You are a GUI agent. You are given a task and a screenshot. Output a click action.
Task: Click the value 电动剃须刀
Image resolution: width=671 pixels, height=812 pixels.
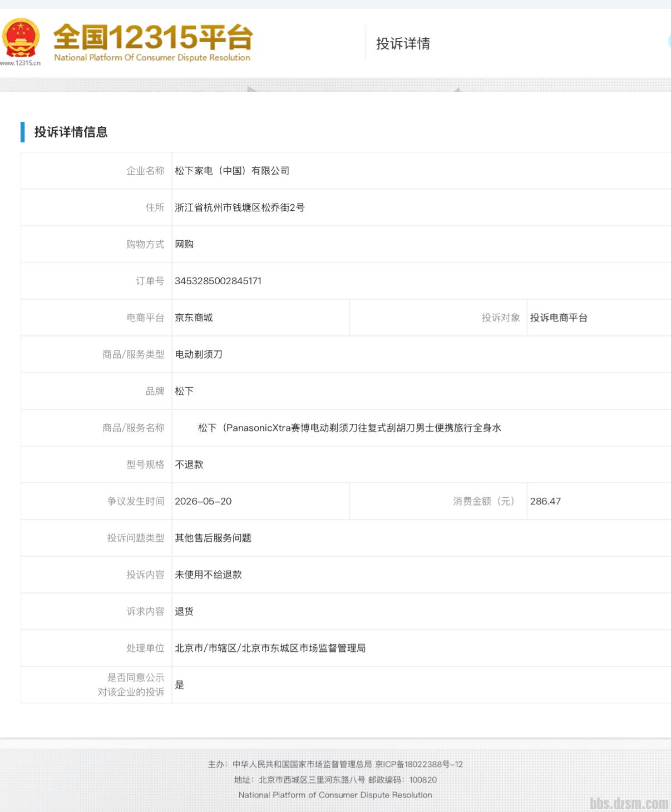point(199,354)
